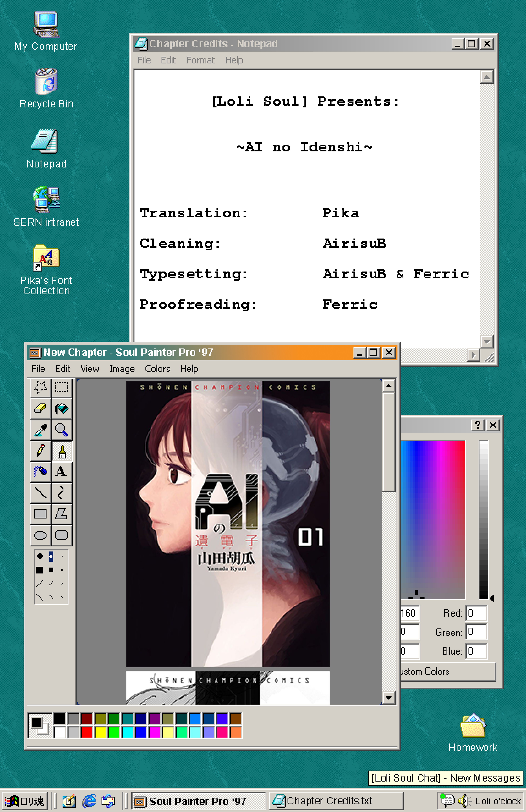Pick the Eyedropper color picker tool
This screenshot has height=812, width=526.
(x=41, y=429)
